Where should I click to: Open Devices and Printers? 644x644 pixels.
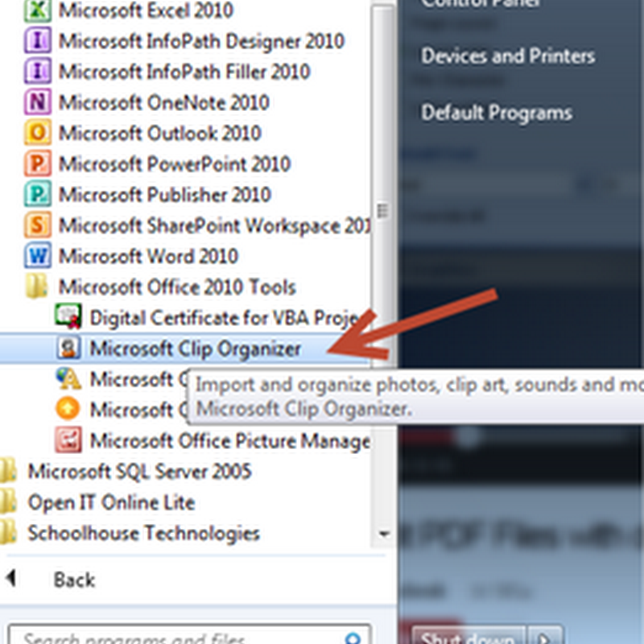(508, 56)
